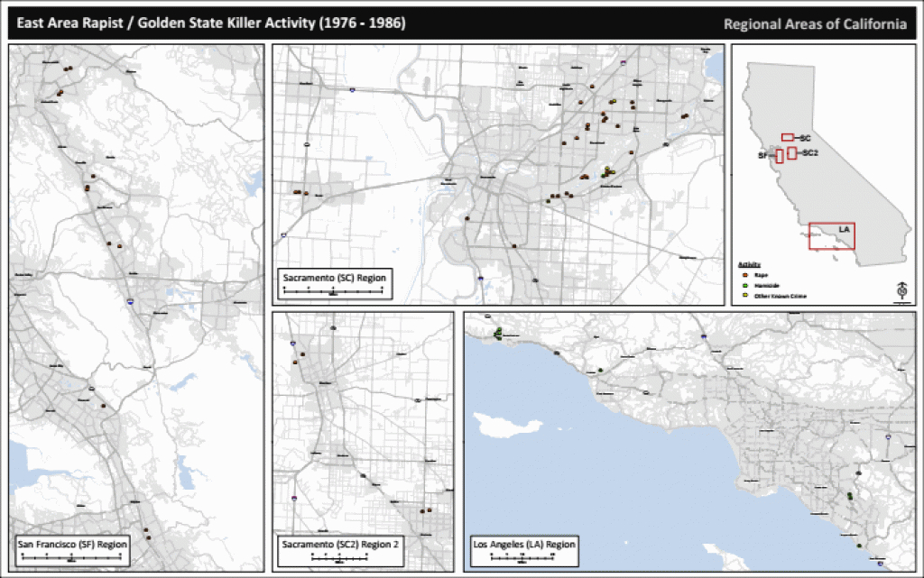The height and width of the screenshot is (578, 924).
Task: Click the scale bar under Los Angeles label
Action: (x=523, y=558)
